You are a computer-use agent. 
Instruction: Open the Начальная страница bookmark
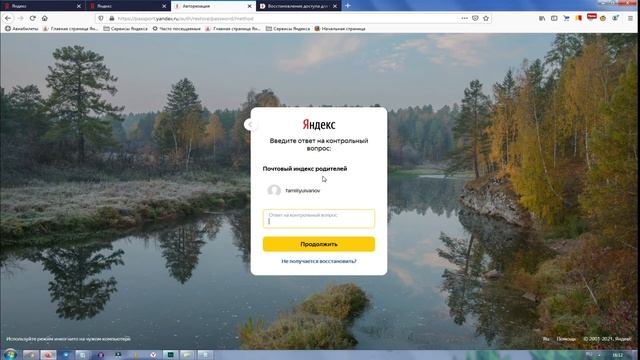pos(340,29)
